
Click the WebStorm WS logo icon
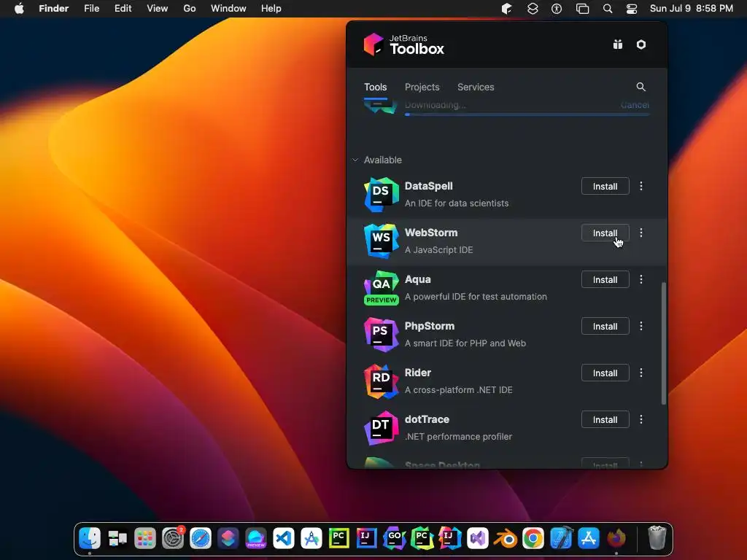(x=381, y=241)
